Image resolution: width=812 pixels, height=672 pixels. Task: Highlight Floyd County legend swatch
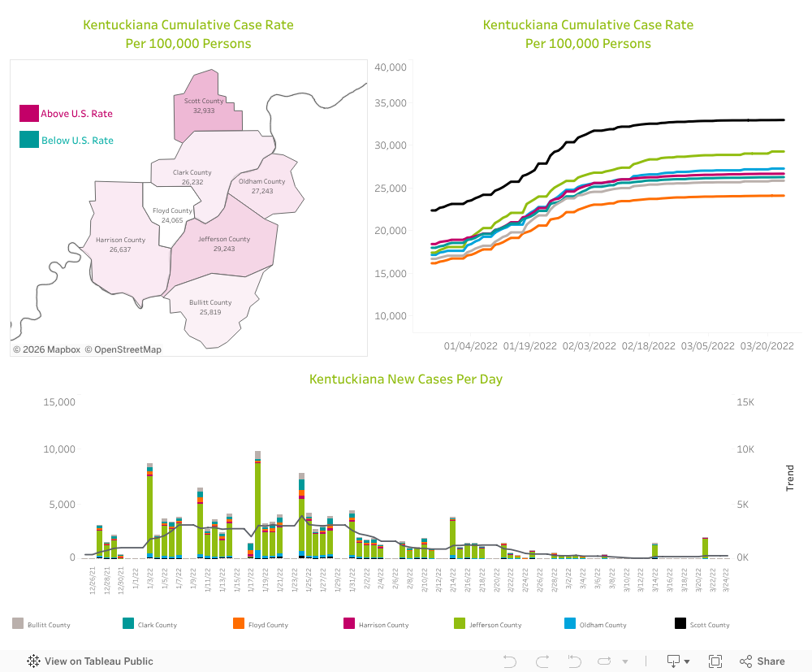[x=239, y=624]
